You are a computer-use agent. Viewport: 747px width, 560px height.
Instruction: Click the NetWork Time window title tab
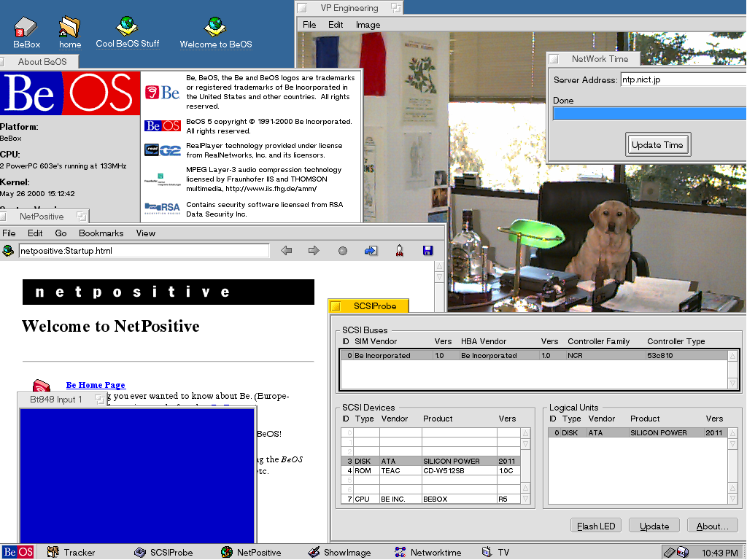(594, 59)
